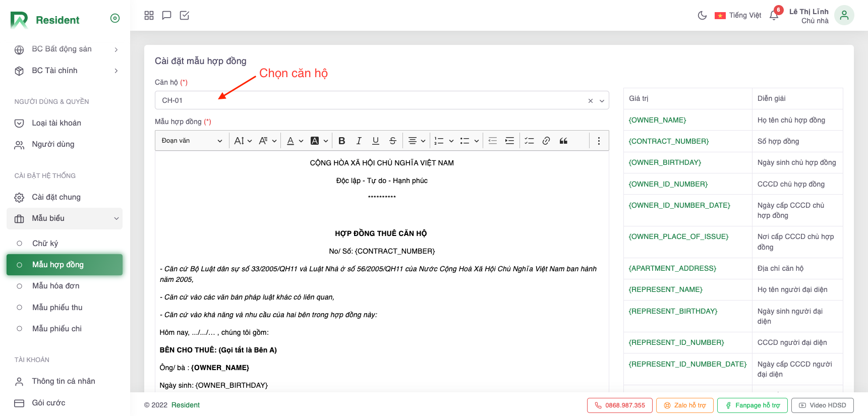
Task: Insert a link with the link icon
Action: click(546, 141)
